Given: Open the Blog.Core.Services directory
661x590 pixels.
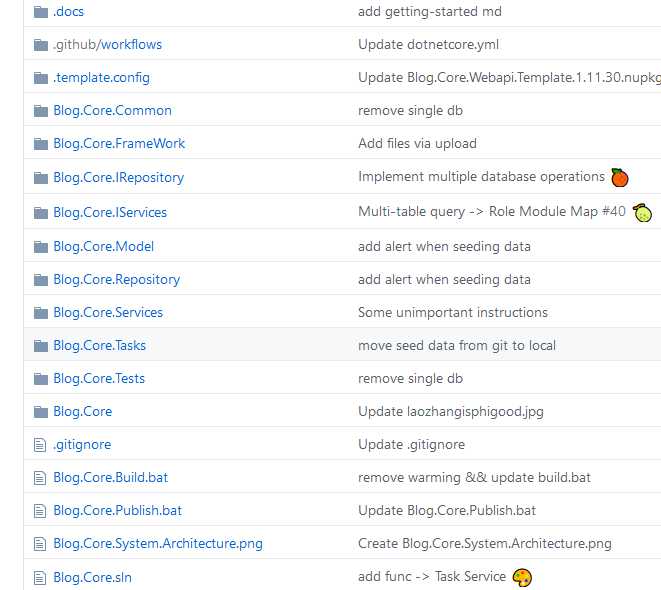Looking at the screenshot, I should [x=108, y=313].
